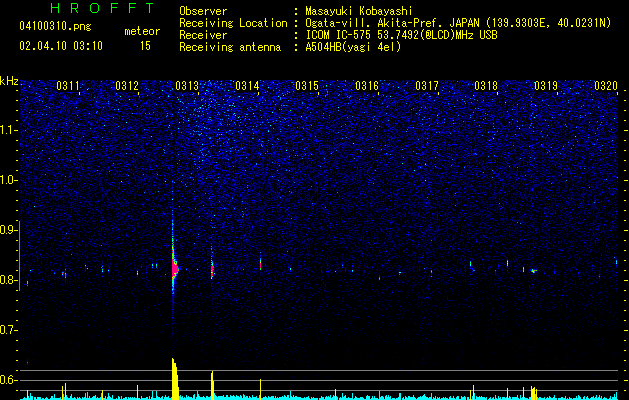Click the 0.8 kHz axis label

[x=8, y=280]
